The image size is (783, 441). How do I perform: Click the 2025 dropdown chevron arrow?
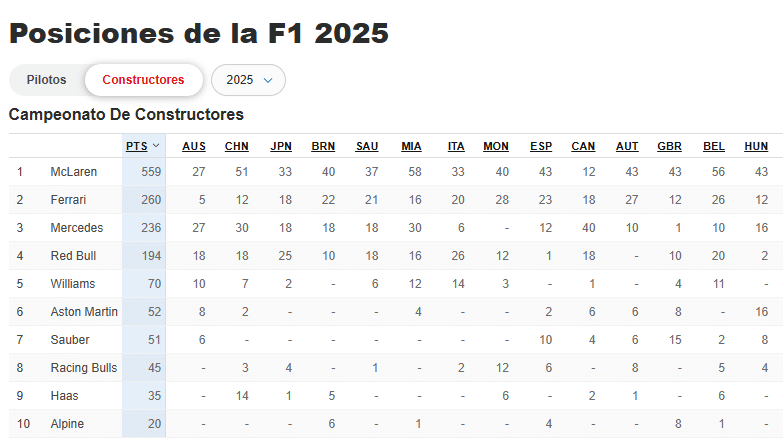(x=268, y=80)
